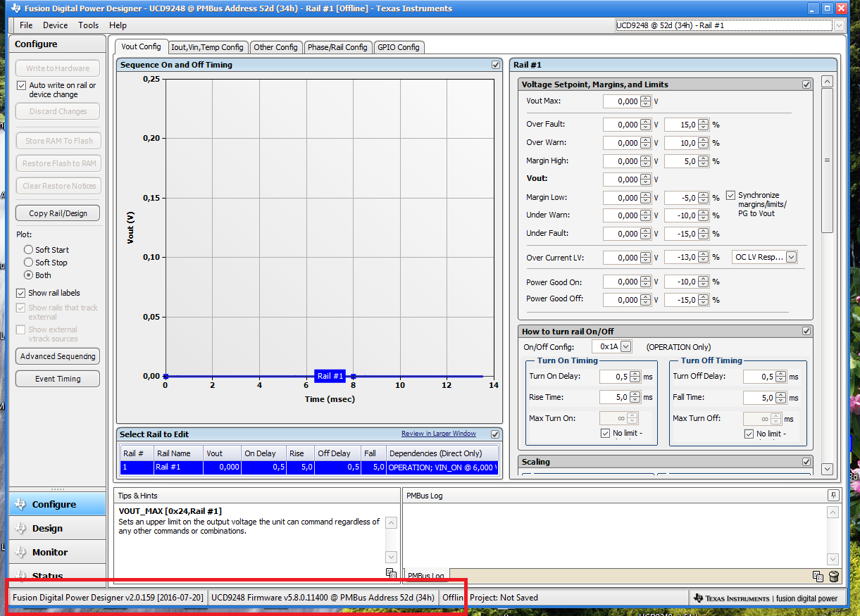Image resolution: width=860 pixels, height=616 pixels.
Task: Clear the PMBus Log with trash icon
Action: [x=833, y=577]
